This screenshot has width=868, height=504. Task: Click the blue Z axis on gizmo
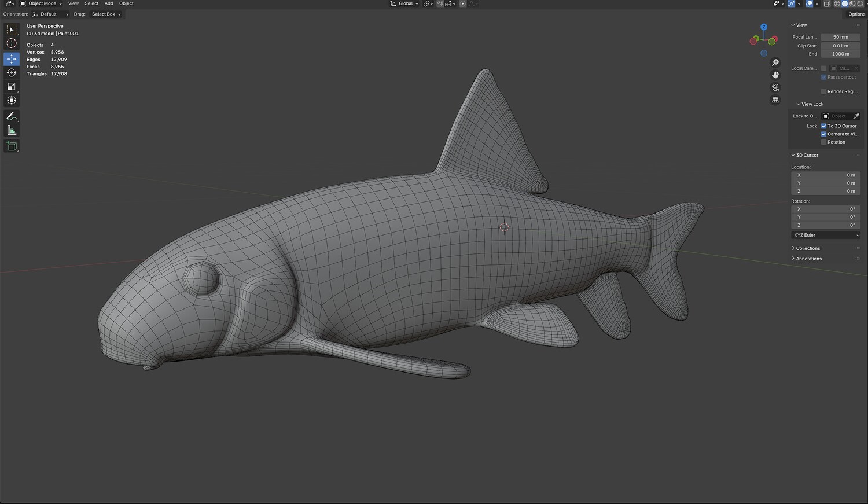(x=764, y=27)
